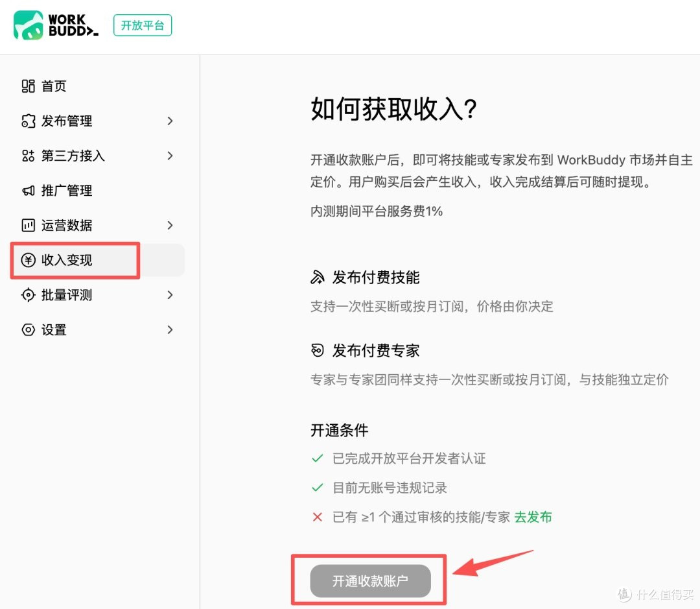Follow the 去发布 link

[533, 517]
